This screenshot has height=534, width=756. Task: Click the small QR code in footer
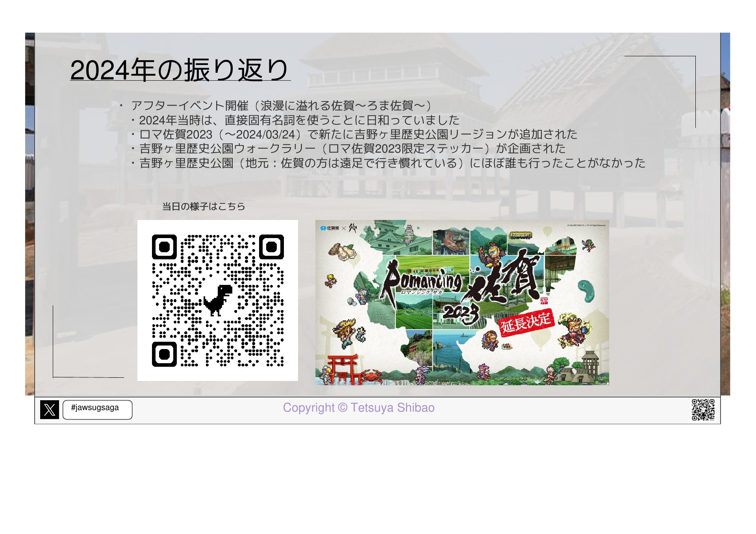[703, 410]
